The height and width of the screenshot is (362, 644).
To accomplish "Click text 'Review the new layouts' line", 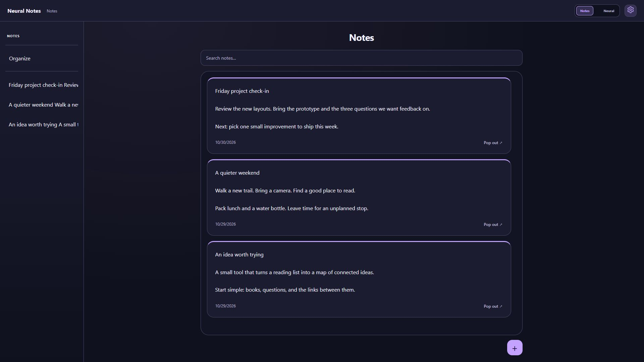I will (322, 109).
